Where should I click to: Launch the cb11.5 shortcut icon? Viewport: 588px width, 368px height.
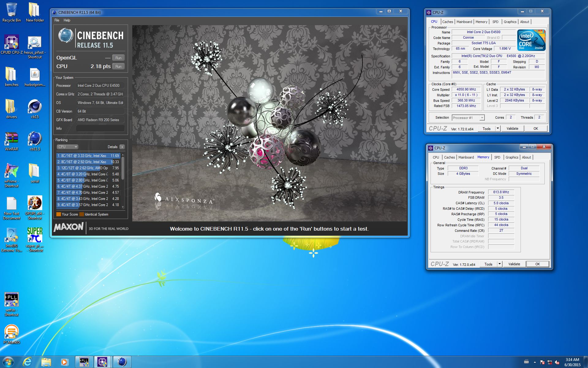35,141
